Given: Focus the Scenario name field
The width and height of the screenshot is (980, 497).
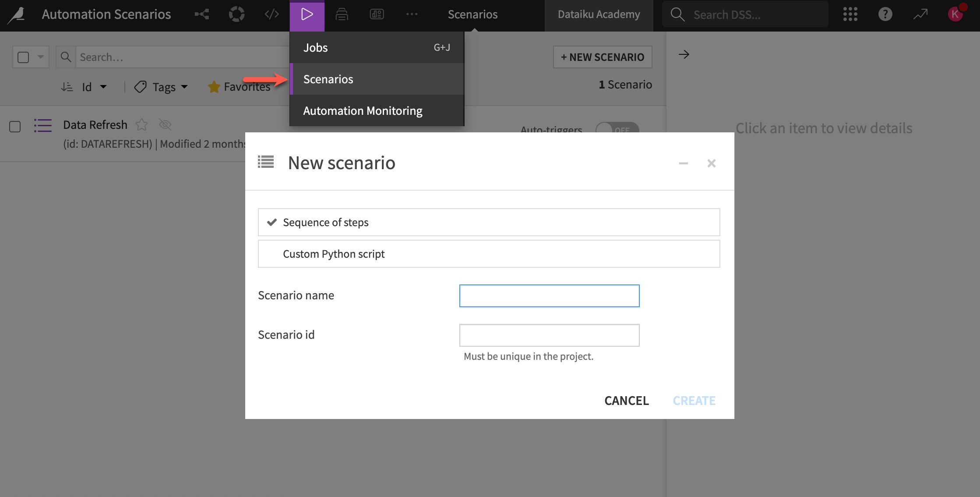Looking at the screenshot, I should pos(549,296).
